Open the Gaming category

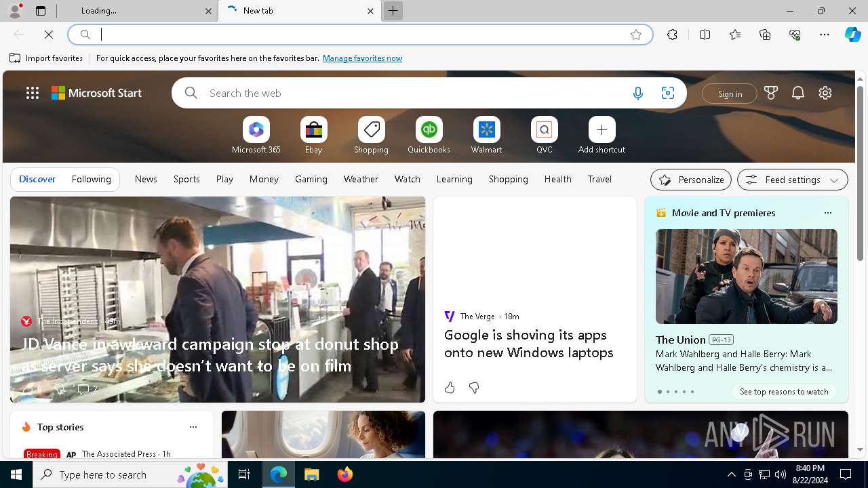point(311,179)
